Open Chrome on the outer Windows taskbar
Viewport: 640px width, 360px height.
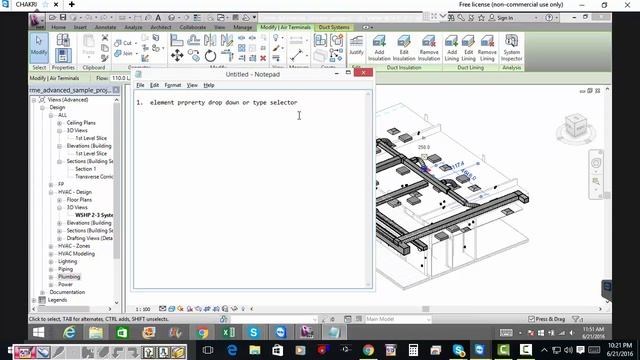point(368,350)
